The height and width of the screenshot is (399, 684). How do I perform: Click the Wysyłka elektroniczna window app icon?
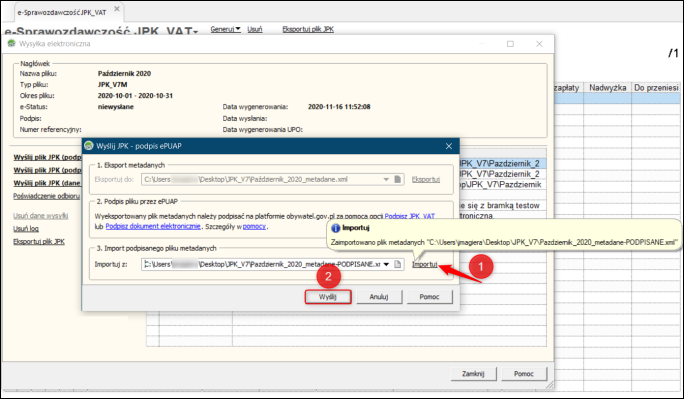click(11, 44)
